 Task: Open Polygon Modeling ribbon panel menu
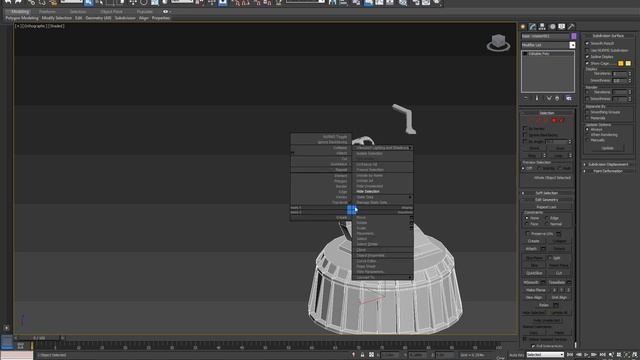pos(22,18)
